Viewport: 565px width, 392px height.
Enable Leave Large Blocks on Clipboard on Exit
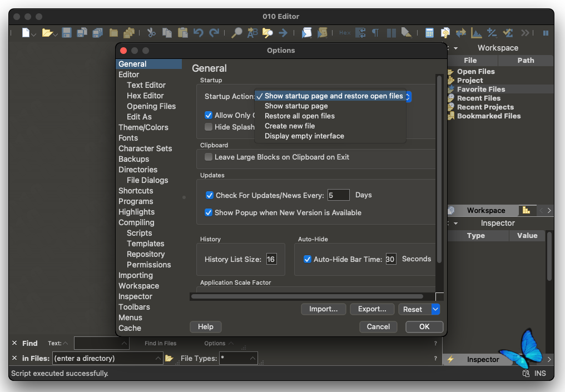209,157
